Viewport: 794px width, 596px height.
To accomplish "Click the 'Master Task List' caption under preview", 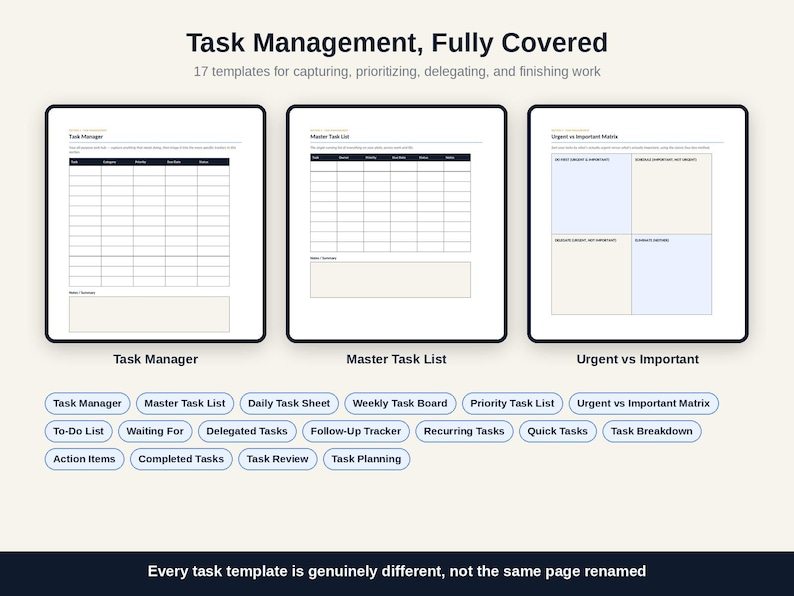I will pyautogui.click(x=396, y=359).
